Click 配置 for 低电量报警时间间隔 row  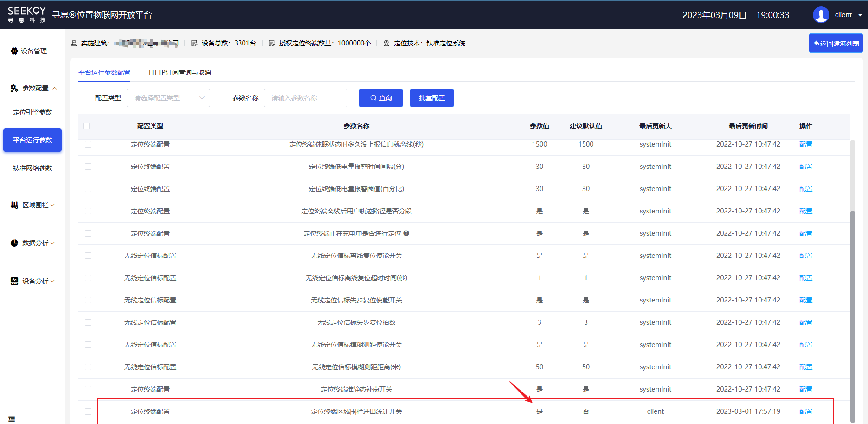click(806, 167)
